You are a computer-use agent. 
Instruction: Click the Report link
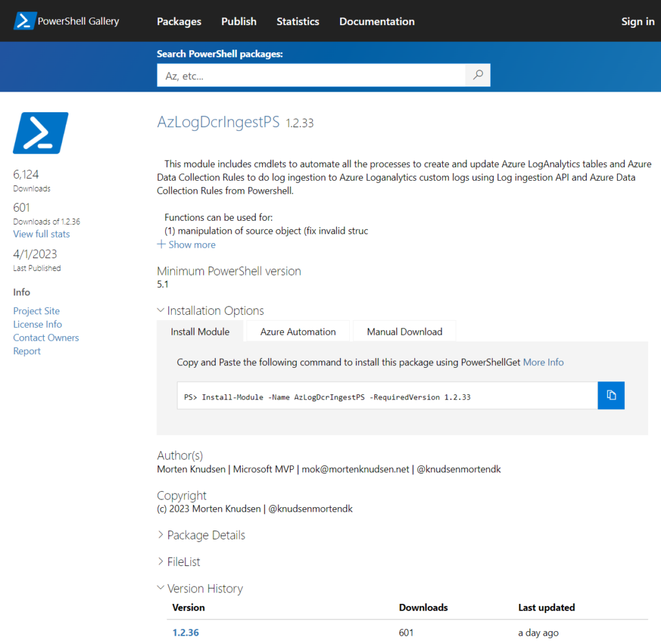point(27,351)
